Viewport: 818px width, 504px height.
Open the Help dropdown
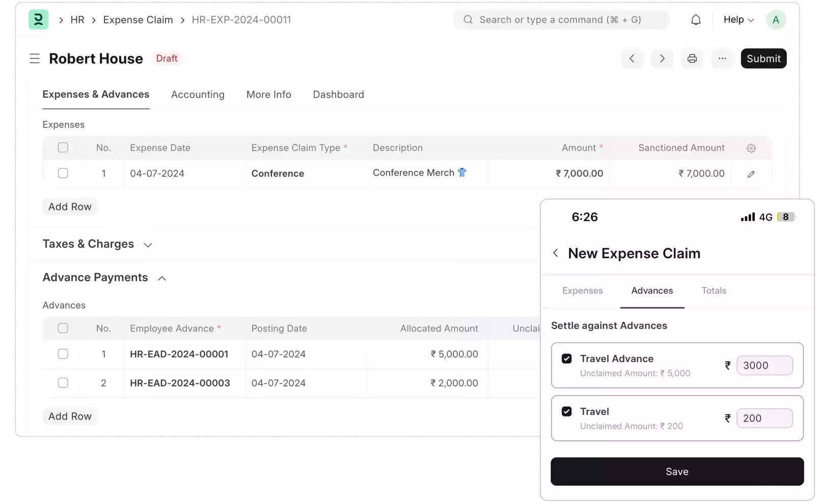click(737, 19)
